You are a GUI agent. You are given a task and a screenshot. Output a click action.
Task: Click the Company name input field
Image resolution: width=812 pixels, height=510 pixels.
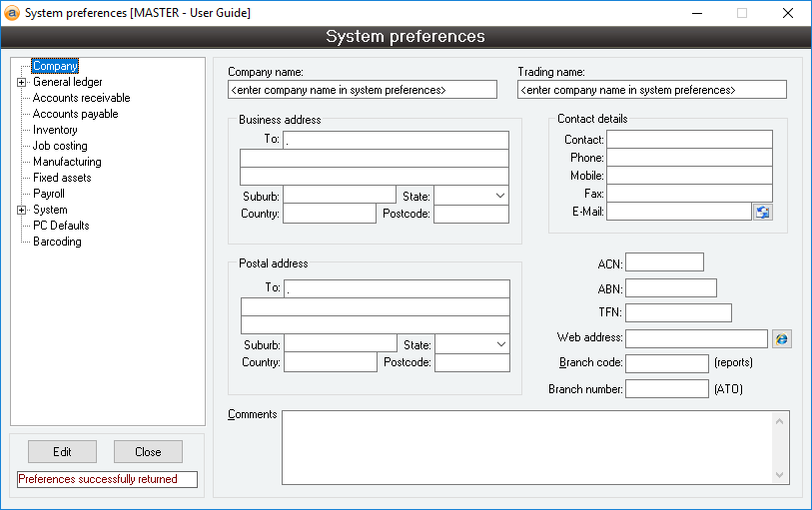pyautogui.click(x=362, y=90)
